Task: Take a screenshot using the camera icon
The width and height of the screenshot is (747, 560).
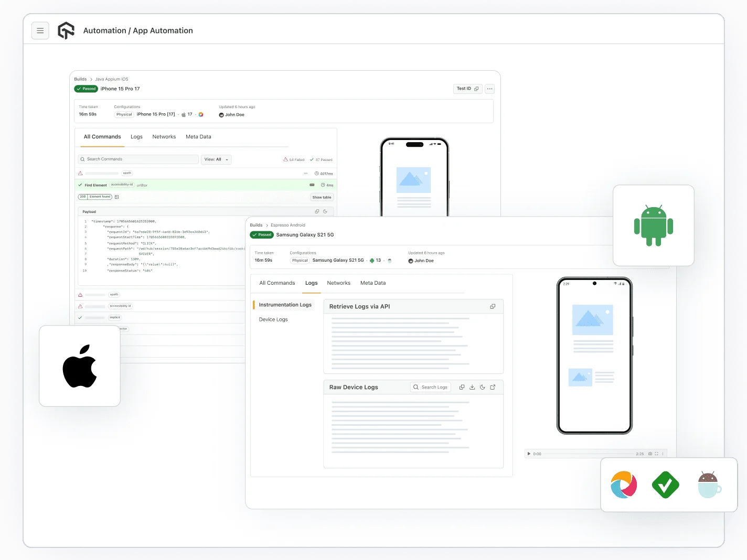Action: 650,454
